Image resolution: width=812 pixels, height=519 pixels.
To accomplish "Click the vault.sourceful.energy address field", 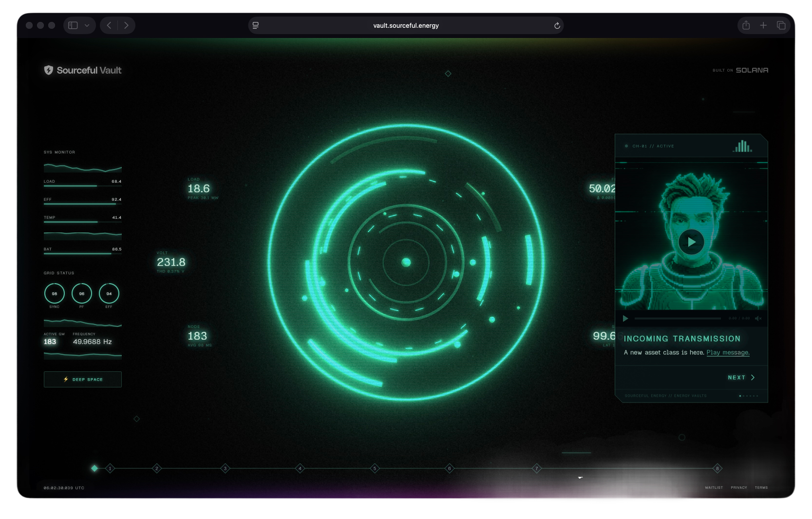I will click(406, 25).
